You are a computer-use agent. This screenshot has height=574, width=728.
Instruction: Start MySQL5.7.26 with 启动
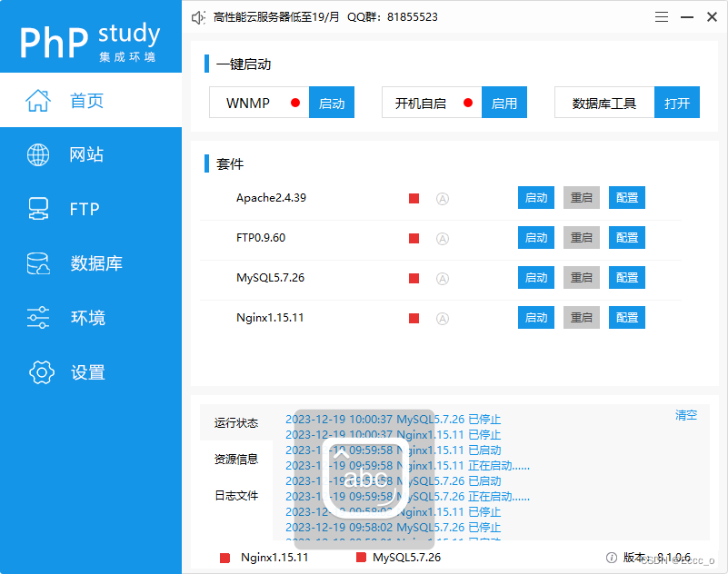click(x=536, y=278)
